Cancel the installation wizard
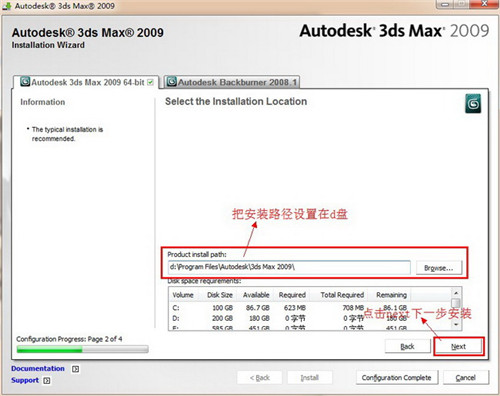Viewport: 500px width, 396px height. [466, 378]
